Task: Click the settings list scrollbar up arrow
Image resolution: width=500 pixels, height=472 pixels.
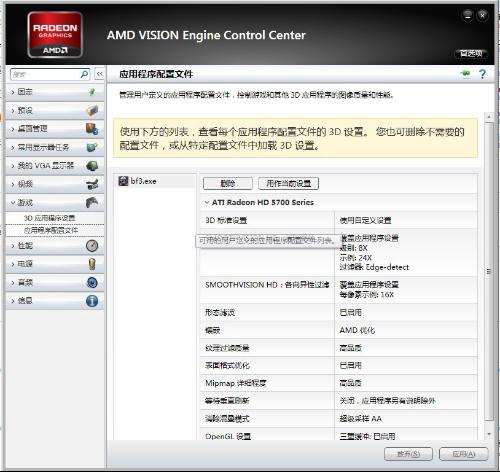Action: [489, 117]
